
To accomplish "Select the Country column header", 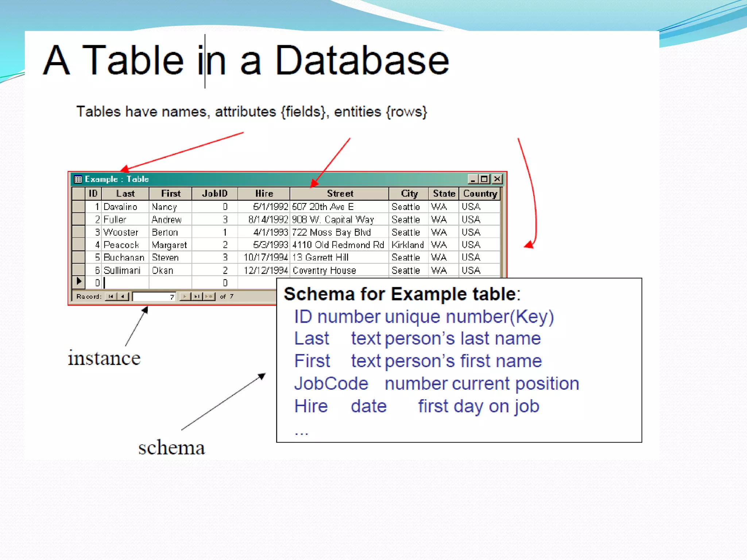I will click(480, 194).
